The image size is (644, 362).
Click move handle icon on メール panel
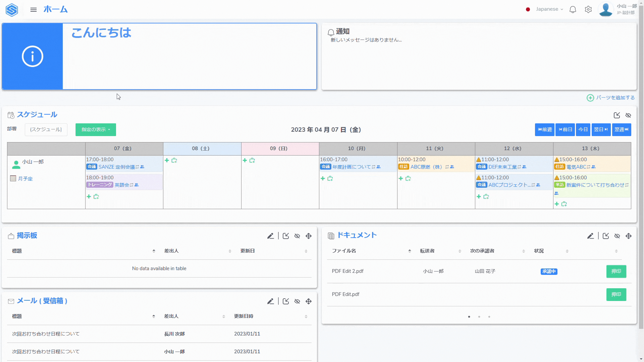pos(309,301)
